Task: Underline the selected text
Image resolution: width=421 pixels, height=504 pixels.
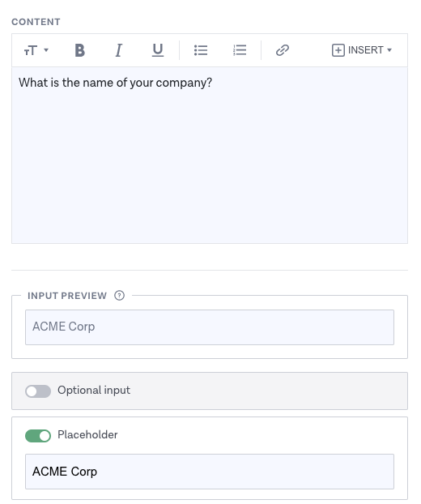Action: 158,50
